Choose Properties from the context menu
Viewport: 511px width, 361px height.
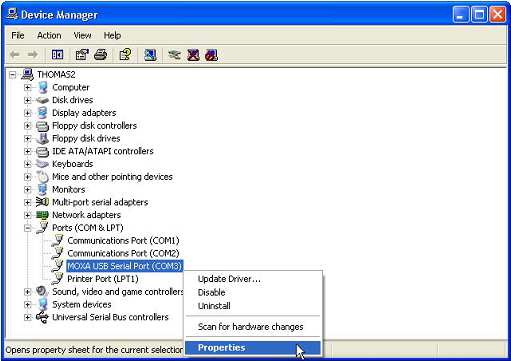coord(253,348)
